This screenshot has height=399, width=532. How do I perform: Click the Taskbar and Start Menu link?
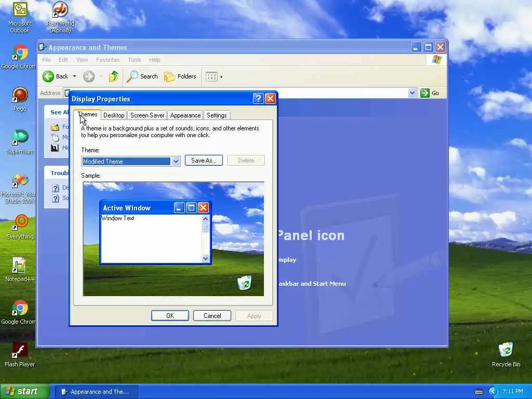pyautogui.click(x=312, y=284)
